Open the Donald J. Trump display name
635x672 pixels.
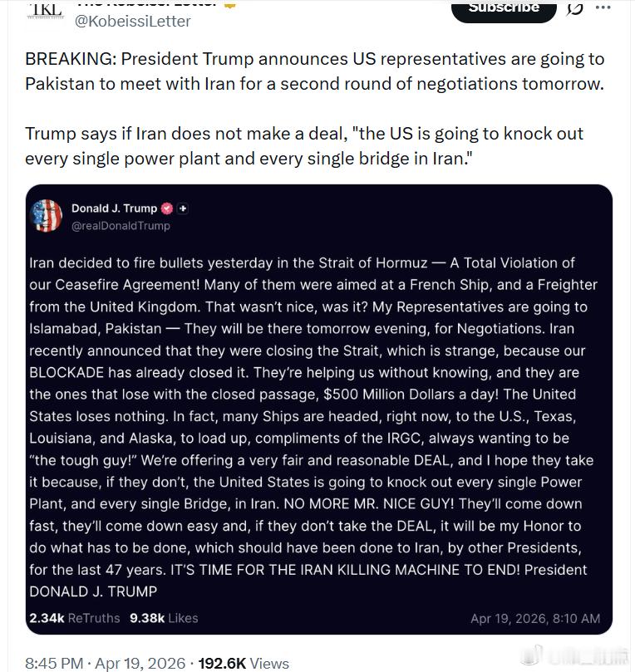(114, 208)
